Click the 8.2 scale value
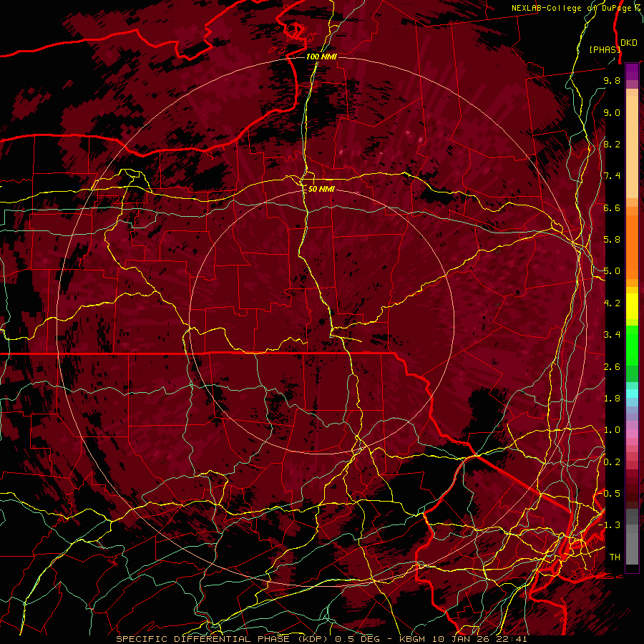 pos(612,144)
